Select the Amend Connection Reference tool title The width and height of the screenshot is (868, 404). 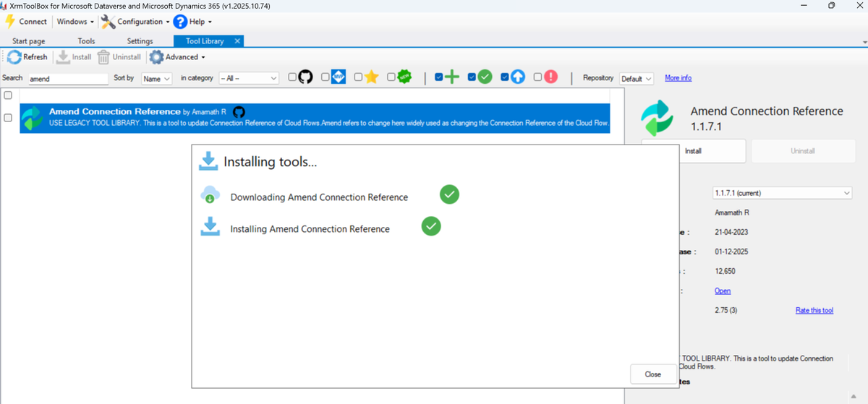tap(115, 112)
